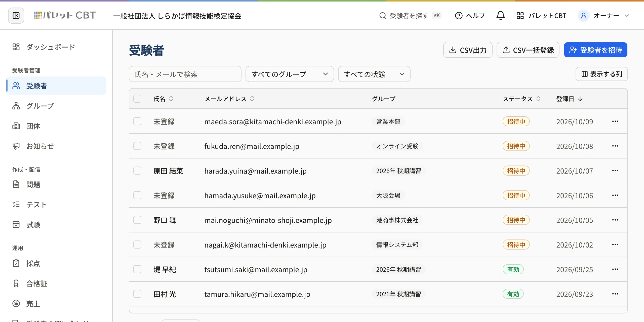644x322 pixels.
Task: Tick the 田村 光 row checkbox
Action: tap(137, 294)
